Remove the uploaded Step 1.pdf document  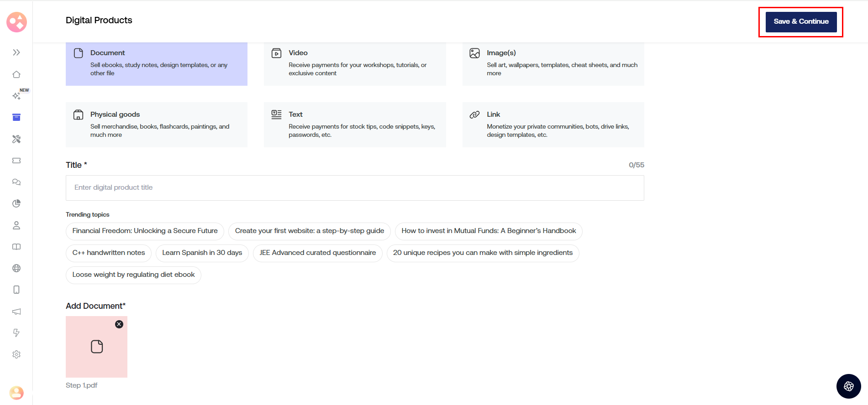coord(119,324)
